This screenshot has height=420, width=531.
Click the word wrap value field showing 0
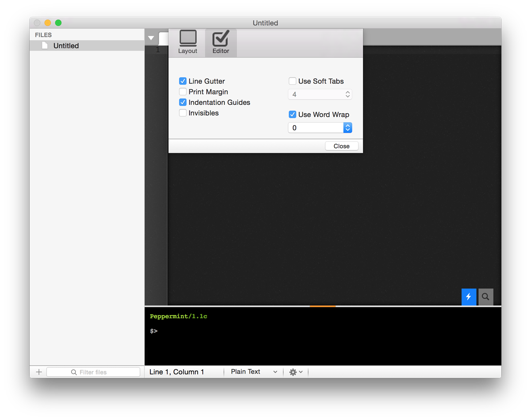(316, 128)
